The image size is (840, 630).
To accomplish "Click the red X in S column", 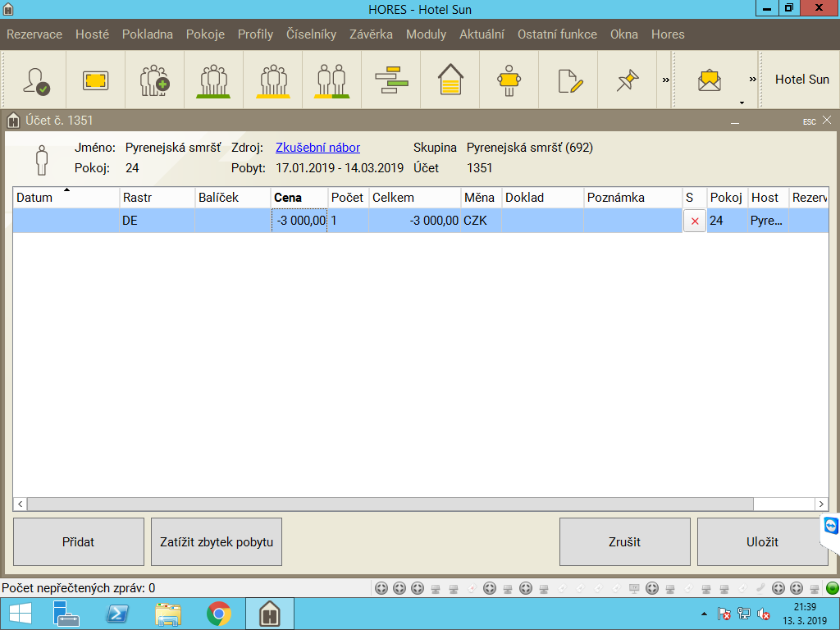I will [x=695, y=221].
